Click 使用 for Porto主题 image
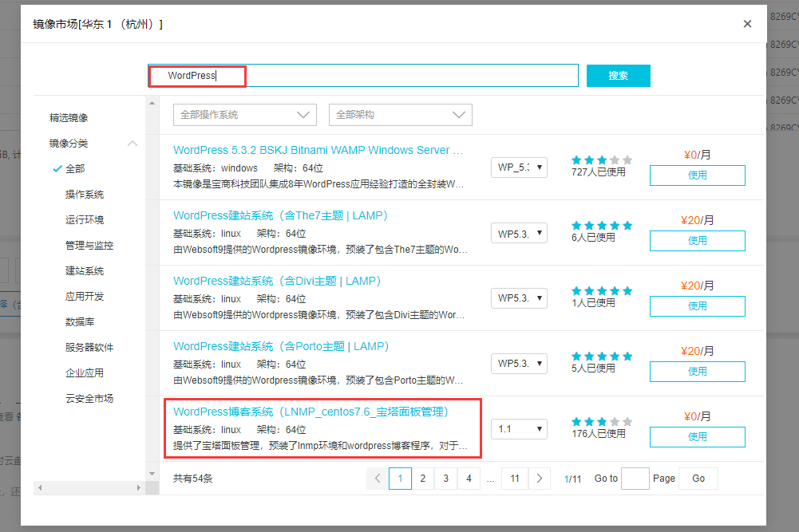Image resolution: width=799 pixels, height=532 pixels. 697,372
